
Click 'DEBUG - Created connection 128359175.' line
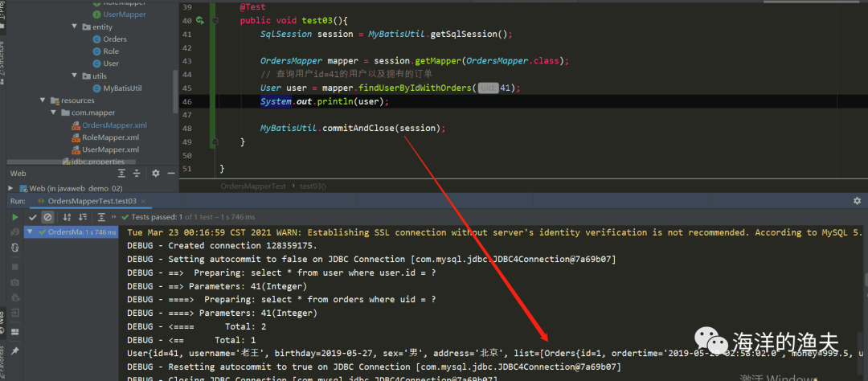[222, 245]
